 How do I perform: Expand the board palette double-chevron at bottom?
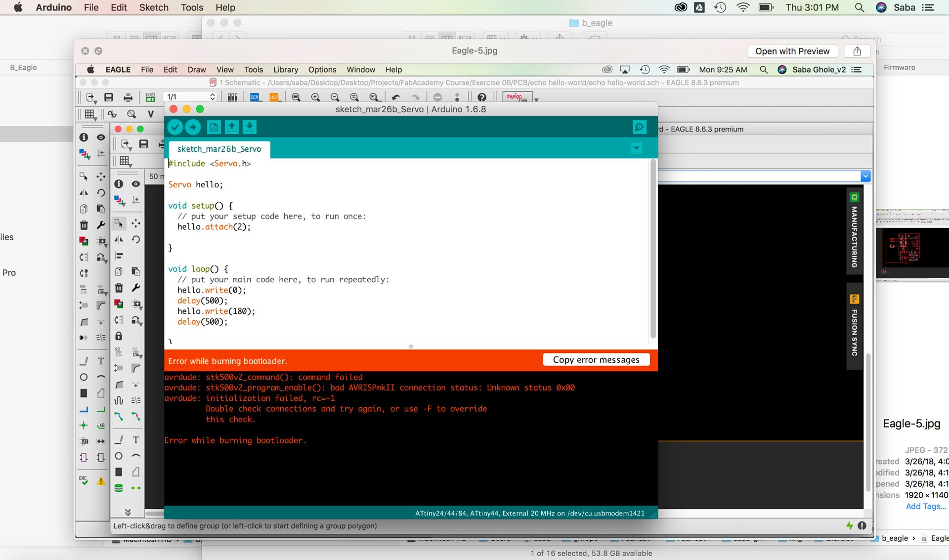pos(128,512)
